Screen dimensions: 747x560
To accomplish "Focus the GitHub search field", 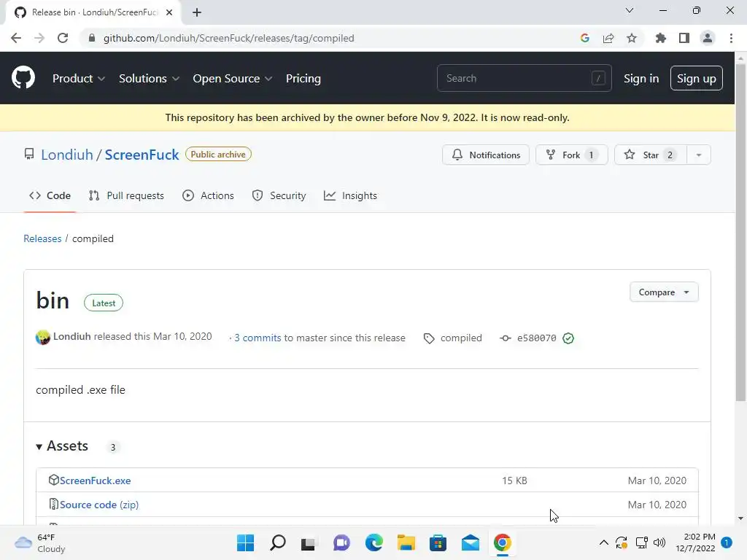I will click(524, 78).
